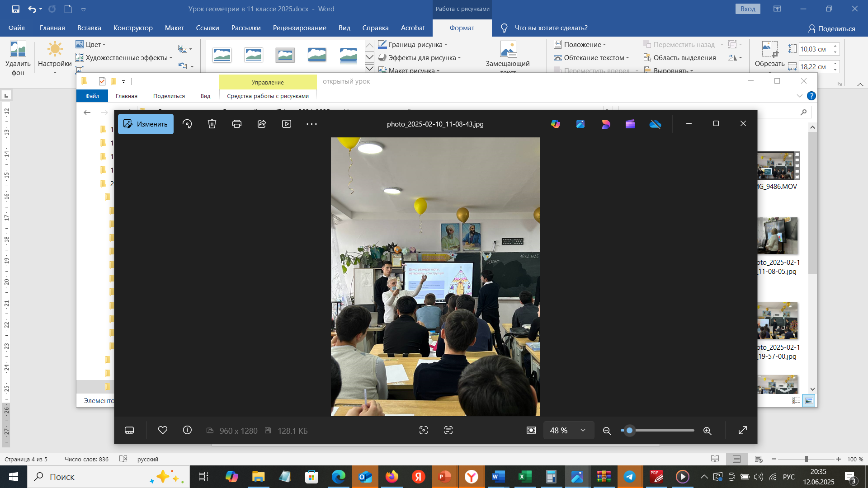868x488 pixels.
Task: Open Windows Start menu
Action: coord(13,477)
